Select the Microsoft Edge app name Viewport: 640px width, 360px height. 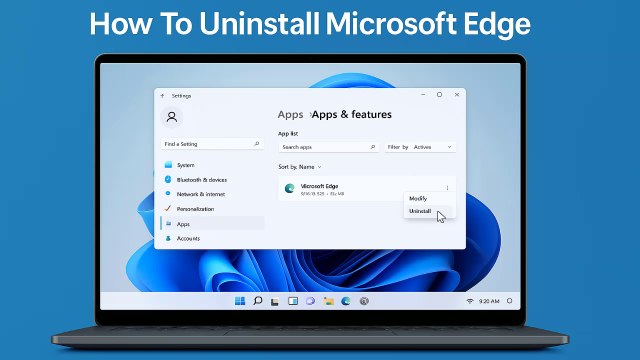(x=319, y=186)
